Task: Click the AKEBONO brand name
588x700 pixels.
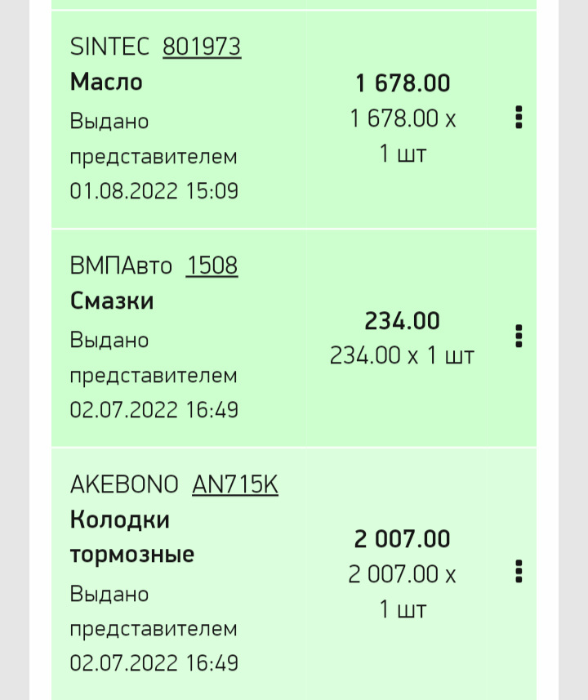Action: pos(124,484)
